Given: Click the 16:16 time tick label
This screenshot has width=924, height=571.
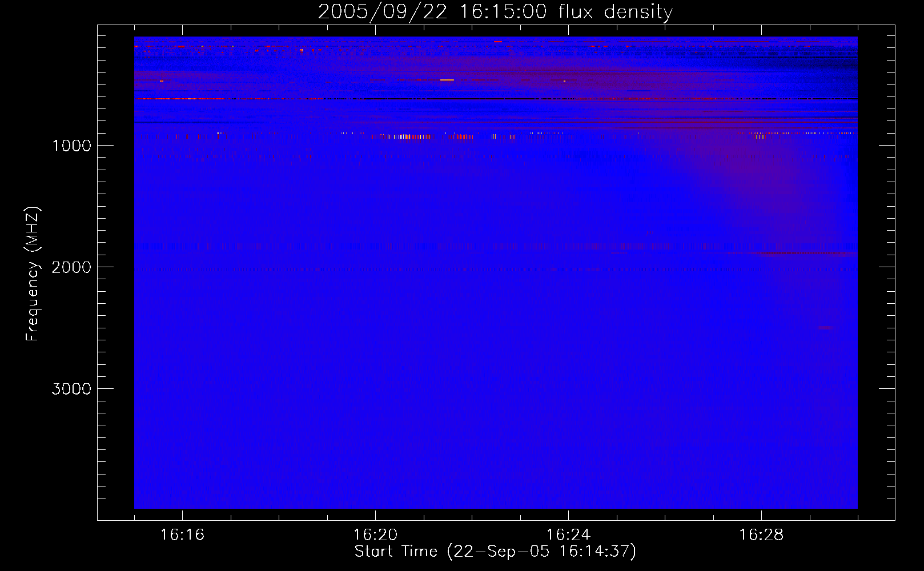Looking at the screenshot, I should (182, 535).
